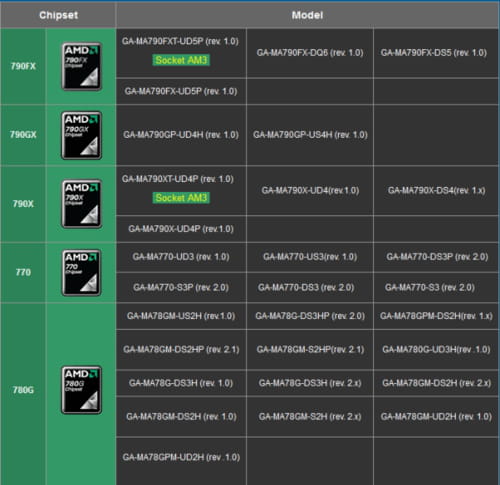500x485 pixels.
Task: Open GA-MA790GP-UD4H (rev. 1.0) model
Action: 181,135
